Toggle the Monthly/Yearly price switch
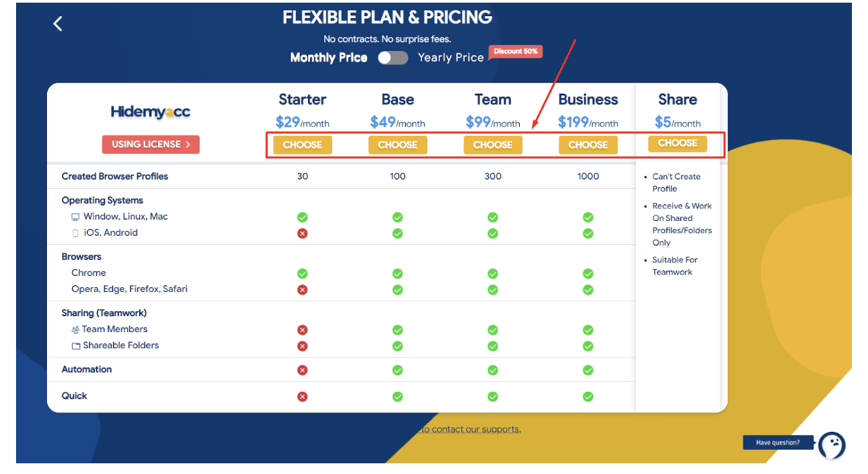 (x=392, y=58)
